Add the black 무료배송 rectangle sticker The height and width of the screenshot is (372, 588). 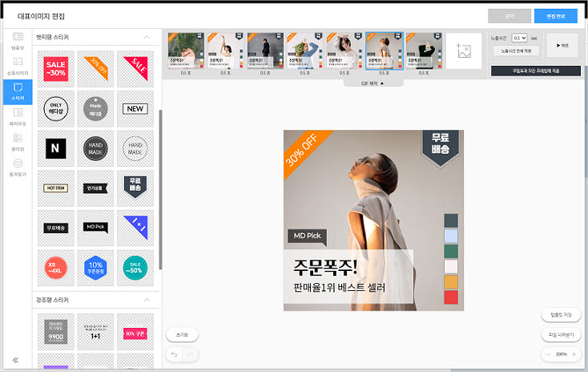click(x=56, y=228)
